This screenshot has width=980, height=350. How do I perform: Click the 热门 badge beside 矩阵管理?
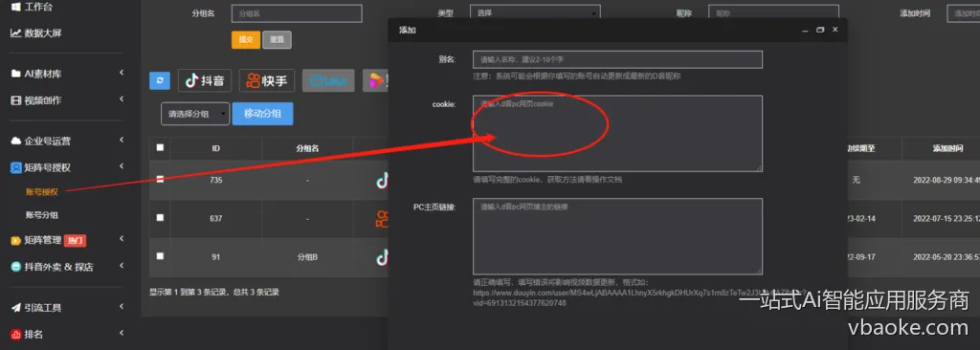click(75, 241)
